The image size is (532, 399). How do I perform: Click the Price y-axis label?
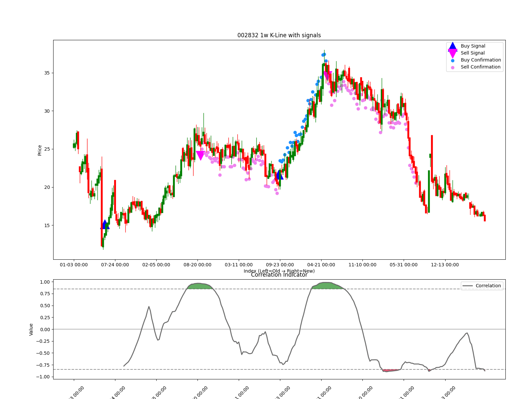[40, 150]
